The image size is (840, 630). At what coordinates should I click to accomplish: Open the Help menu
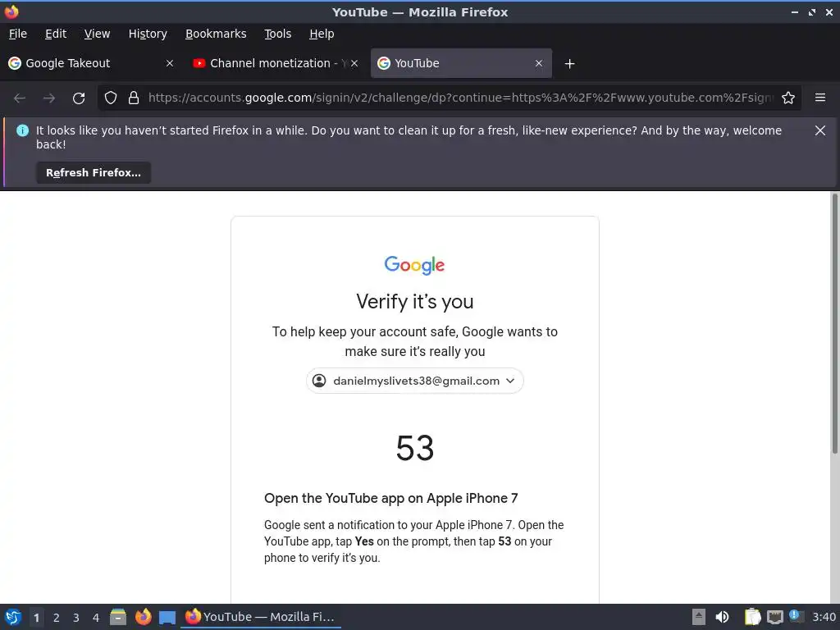(322, 34)
